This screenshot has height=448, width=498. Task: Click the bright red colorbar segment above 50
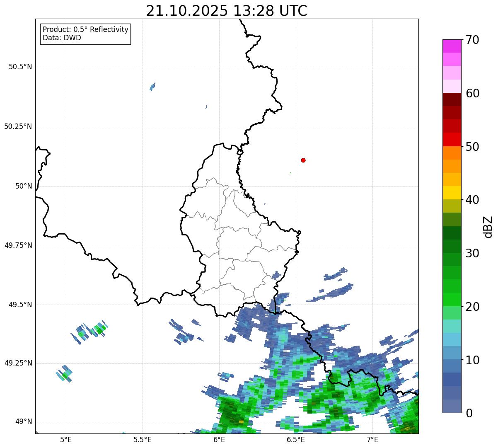452,139
